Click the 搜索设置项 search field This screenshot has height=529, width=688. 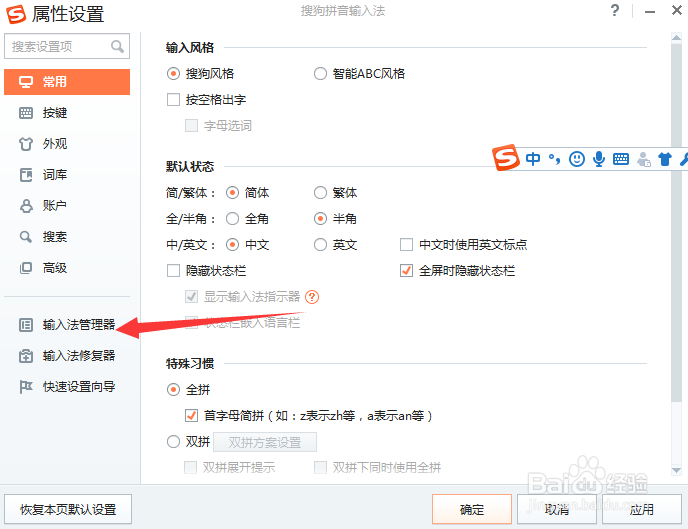coord(67,46)
